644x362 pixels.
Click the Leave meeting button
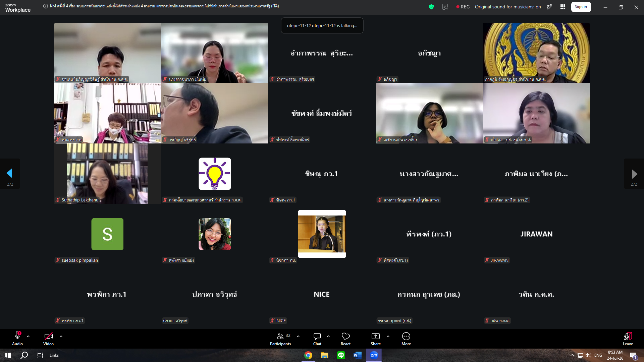(628, 339)
